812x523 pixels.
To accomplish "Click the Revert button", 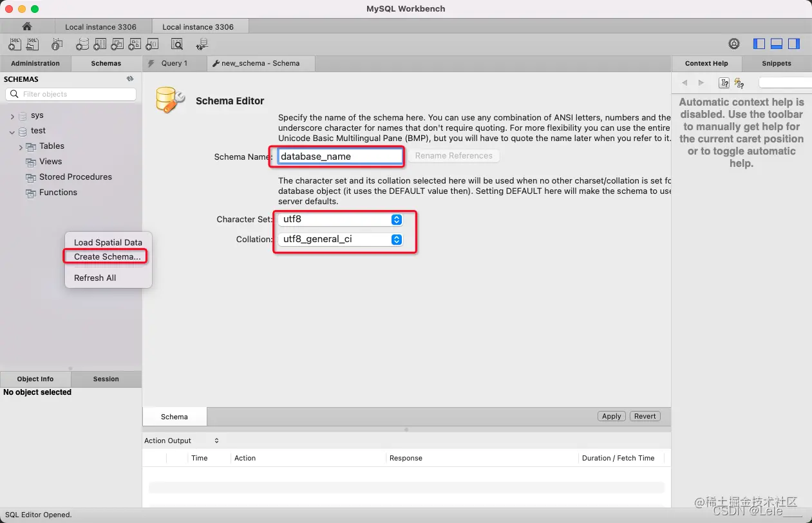I will click(x=645, y=416).
